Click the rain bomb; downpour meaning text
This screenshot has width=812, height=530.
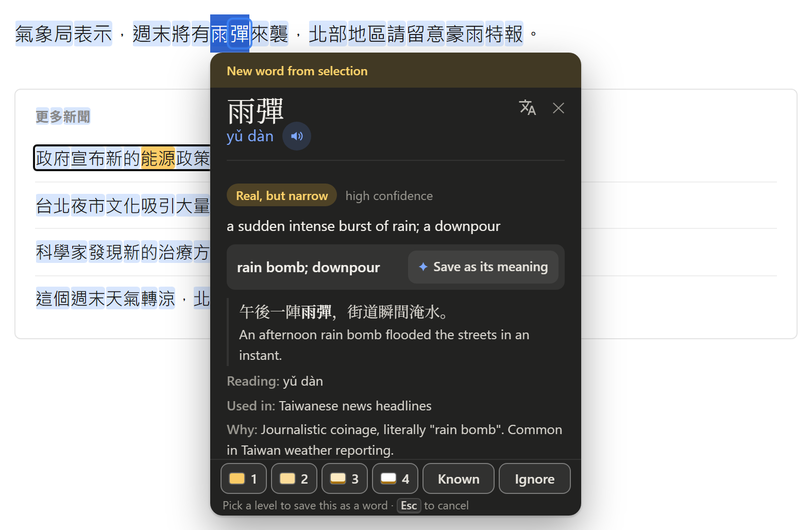point(308,267)
